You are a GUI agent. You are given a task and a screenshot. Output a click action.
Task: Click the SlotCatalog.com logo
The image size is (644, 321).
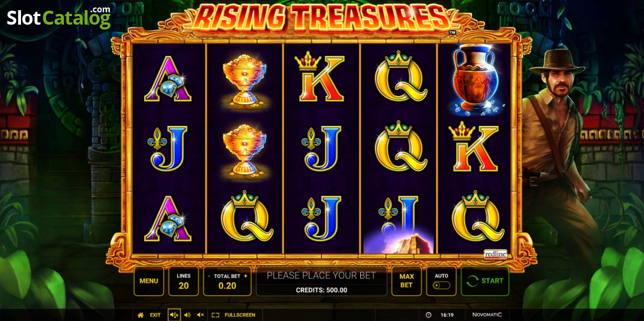pos(58,18)
